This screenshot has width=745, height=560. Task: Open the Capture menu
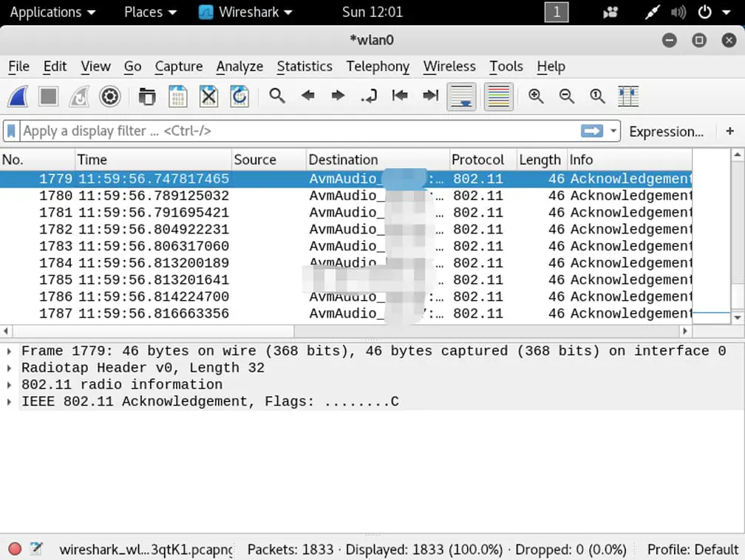(179, 66)
